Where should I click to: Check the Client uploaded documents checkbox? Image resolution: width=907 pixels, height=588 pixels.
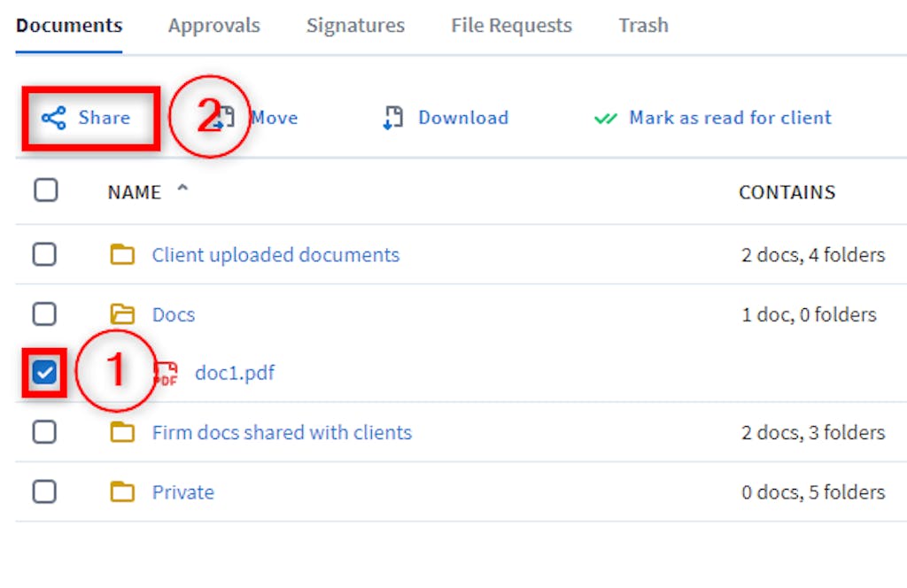point(44,254)
